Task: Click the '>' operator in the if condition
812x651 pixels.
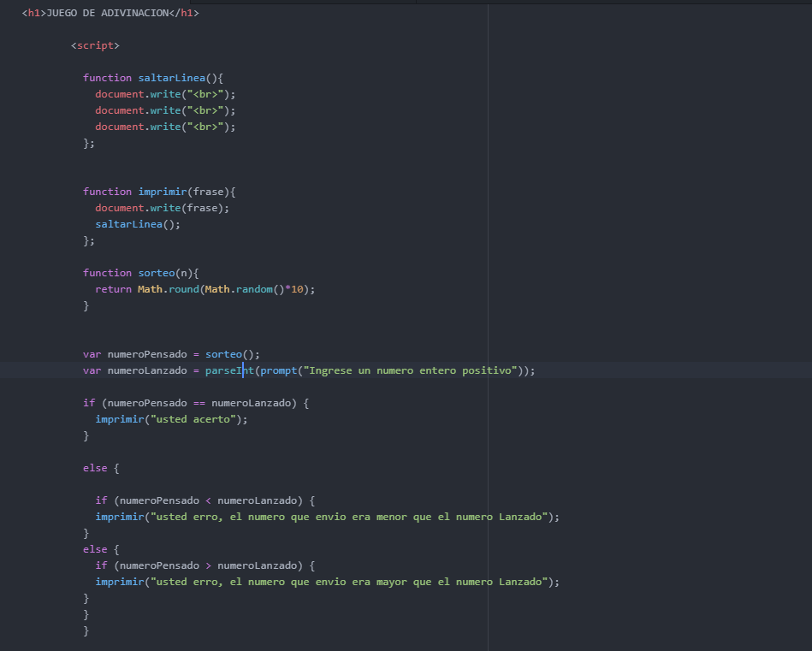Action: pyautogui.click(x=208, y=565)
